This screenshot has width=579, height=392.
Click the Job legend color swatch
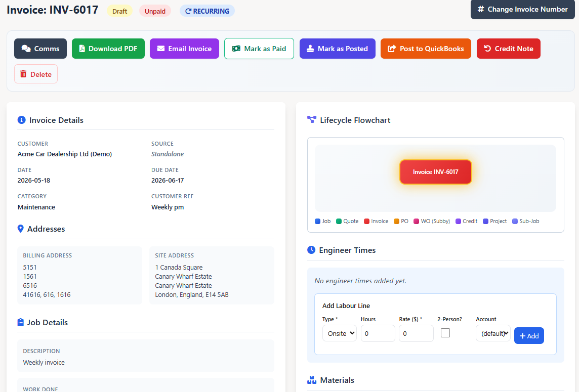[x=317, y=221]
